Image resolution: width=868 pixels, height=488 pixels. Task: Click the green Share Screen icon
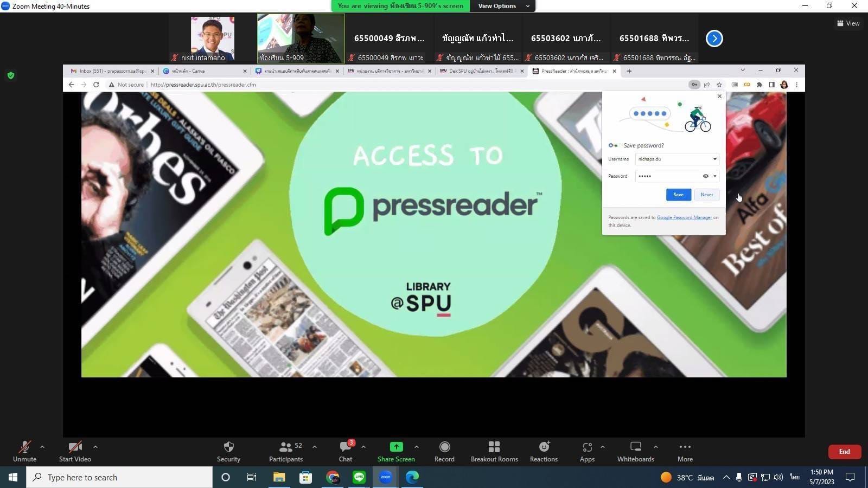pos(396,447)
